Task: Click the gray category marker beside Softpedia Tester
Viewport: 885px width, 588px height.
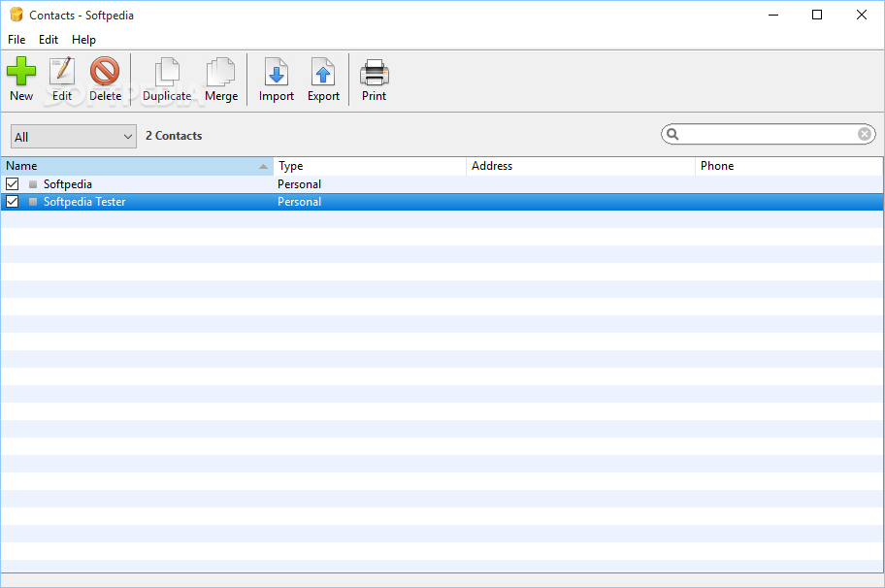Action: (33, 202)
